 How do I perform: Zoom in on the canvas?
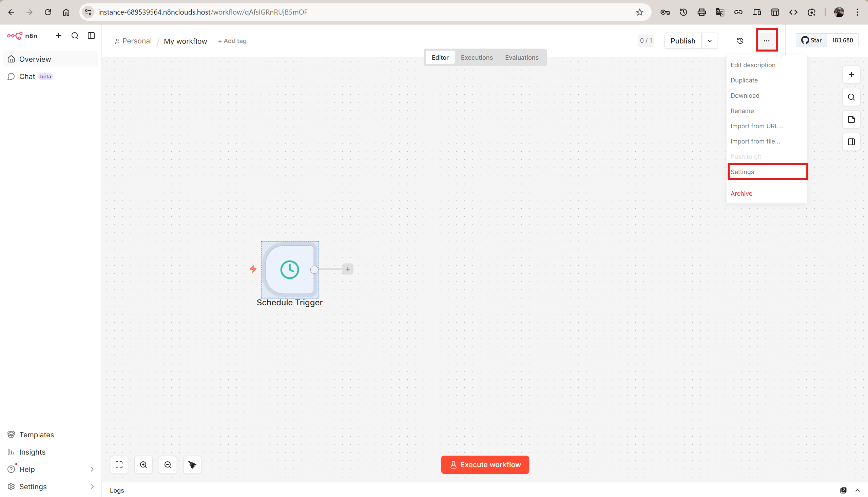[143, 464]
